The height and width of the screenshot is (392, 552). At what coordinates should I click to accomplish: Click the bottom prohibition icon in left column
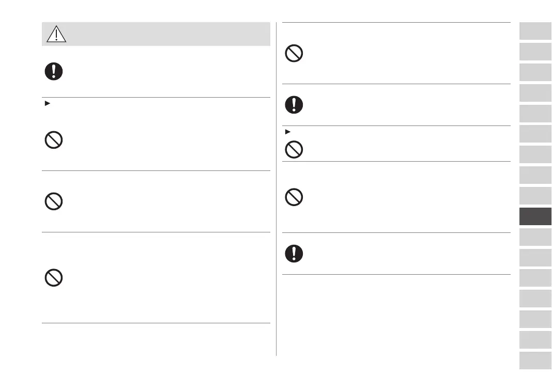click(53, 278)
